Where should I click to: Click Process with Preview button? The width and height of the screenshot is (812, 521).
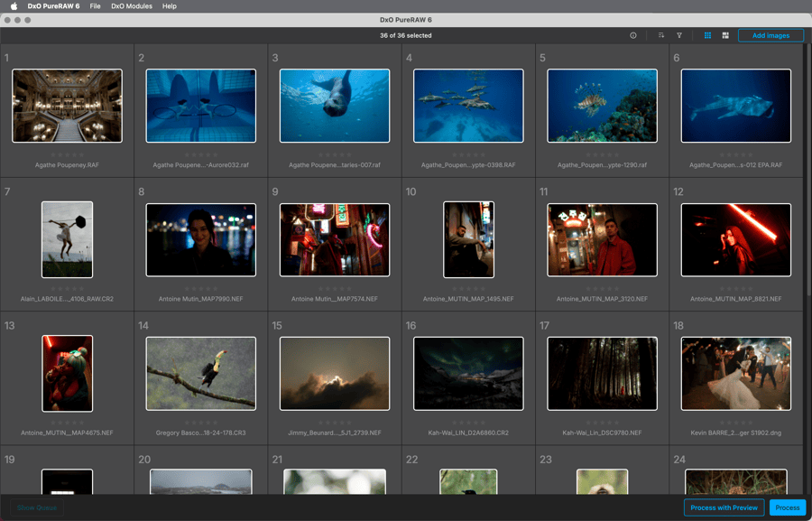(x=724, y=507)
